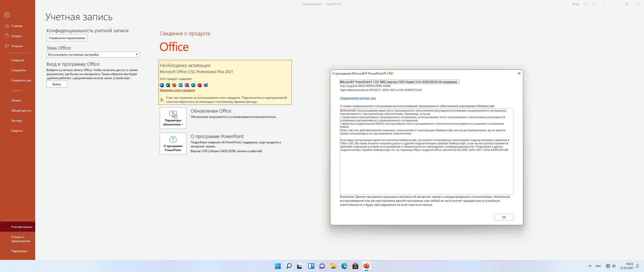Select the Учетная запись tab

18,227
